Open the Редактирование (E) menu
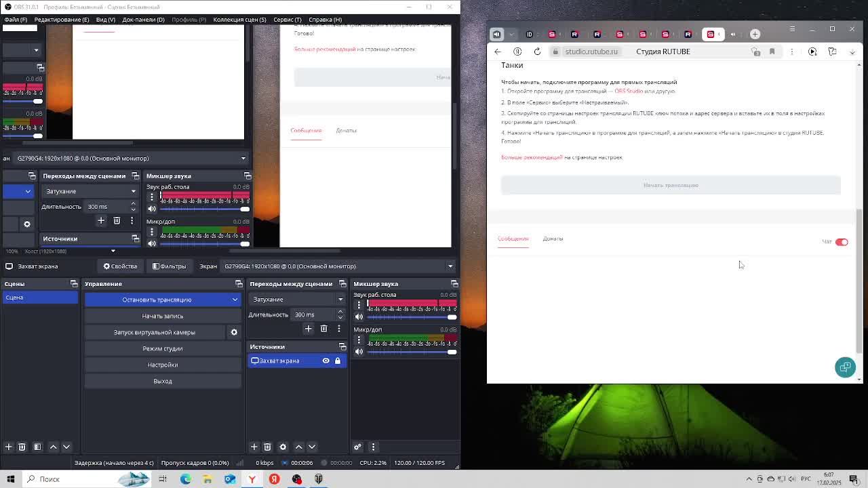The image size is (868, 488). click(x=62, y=20)
